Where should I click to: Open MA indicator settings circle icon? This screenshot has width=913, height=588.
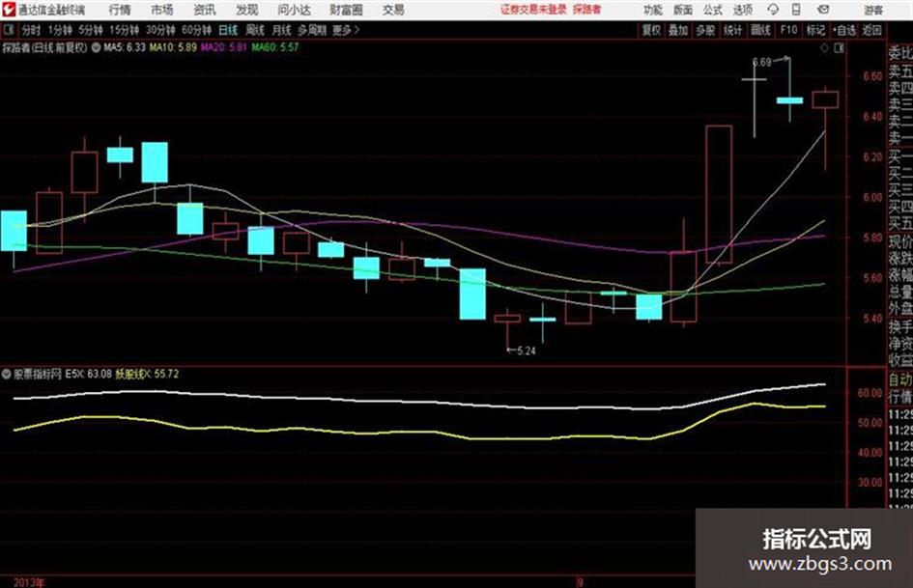coord(96,47)
